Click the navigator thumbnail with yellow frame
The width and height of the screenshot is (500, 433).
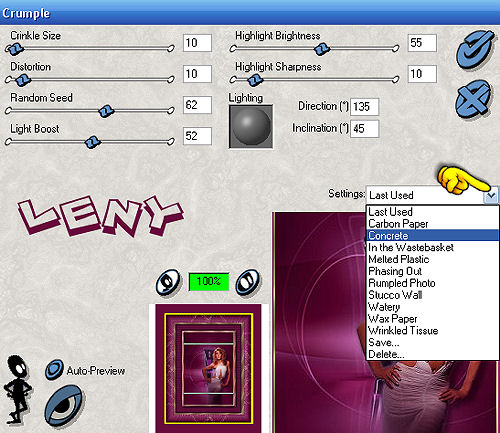209,368
